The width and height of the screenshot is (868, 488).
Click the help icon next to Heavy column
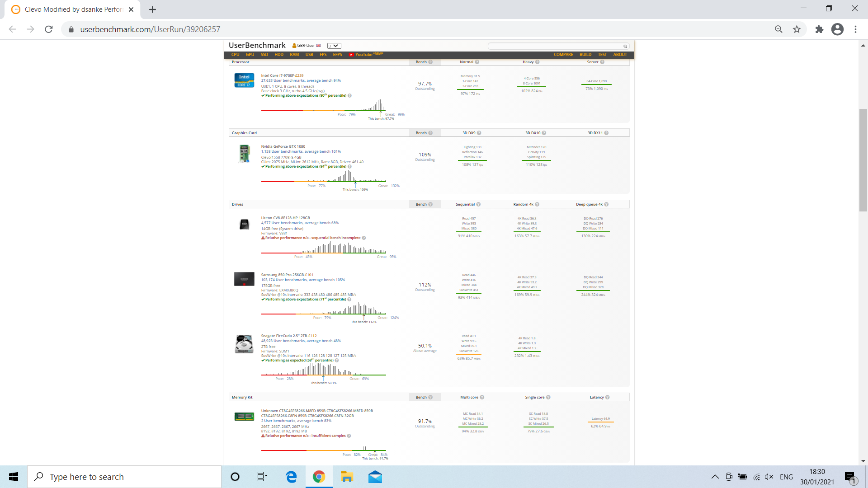click(537, 62)
